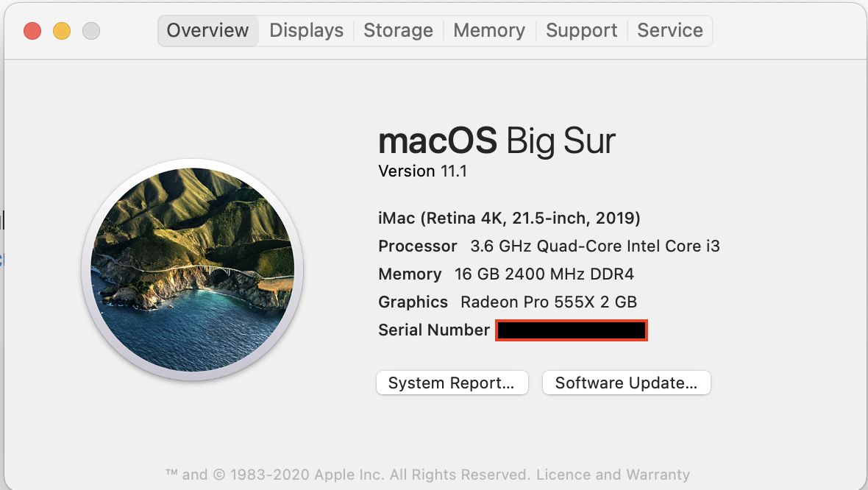
Task: Go to the Memory tab
Action: (489, 30)
